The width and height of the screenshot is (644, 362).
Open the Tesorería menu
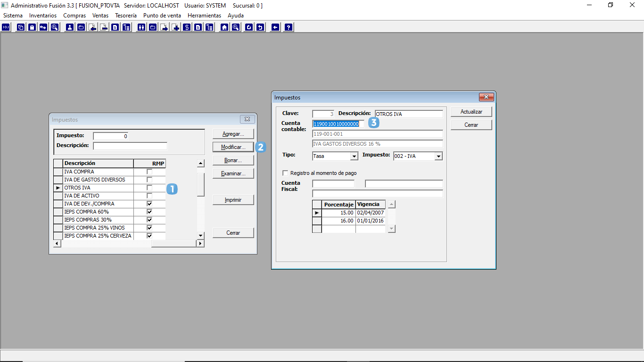click(126, 16)
